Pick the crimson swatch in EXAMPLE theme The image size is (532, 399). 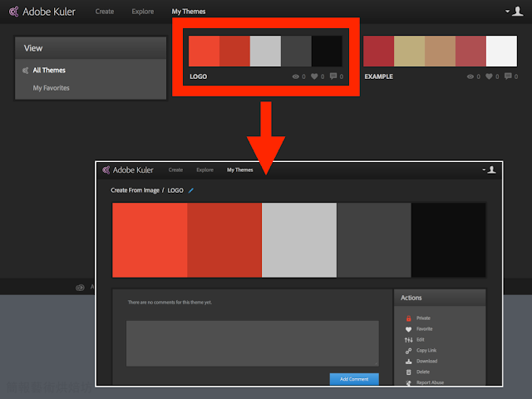pyautogui.click(x=379, y=52)
